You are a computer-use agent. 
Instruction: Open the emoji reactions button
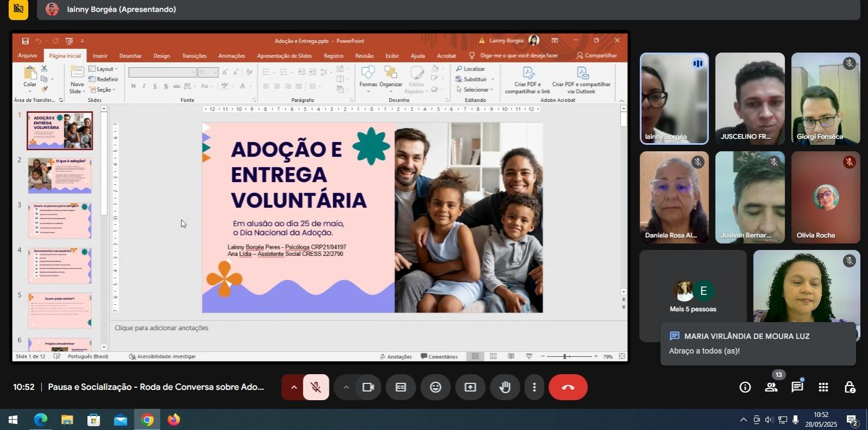(435, 387)
